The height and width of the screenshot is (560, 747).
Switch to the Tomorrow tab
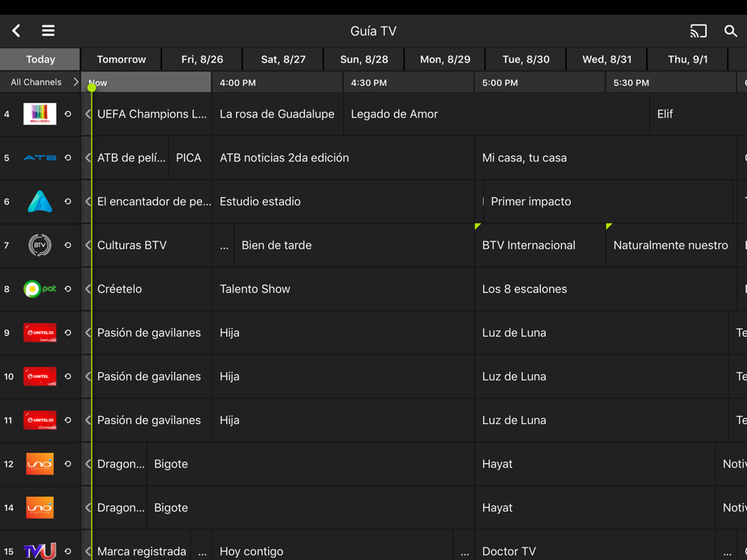tap(121, 59)
